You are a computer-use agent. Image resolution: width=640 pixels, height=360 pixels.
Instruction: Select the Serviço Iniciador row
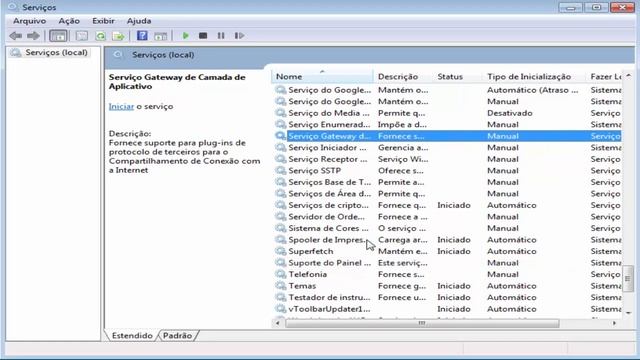click(x=448, y=147)
